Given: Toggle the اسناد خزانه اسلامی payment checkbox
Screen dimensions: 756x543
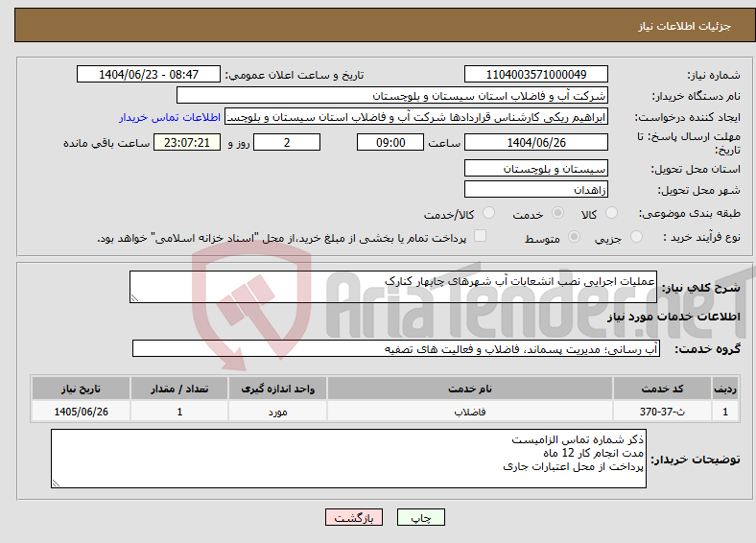Looking at the screenshot, I should [x=481, y=236].
